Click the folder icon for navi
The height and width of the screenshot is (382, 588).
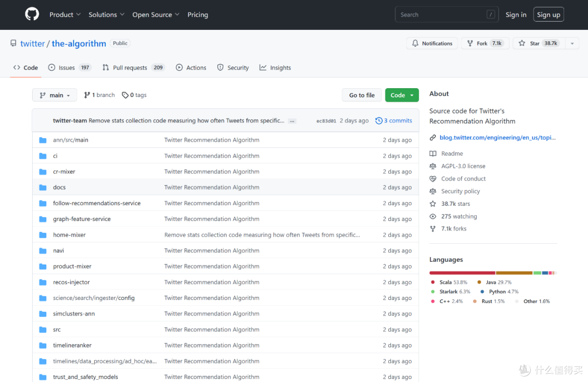click(x=43, y=250)
